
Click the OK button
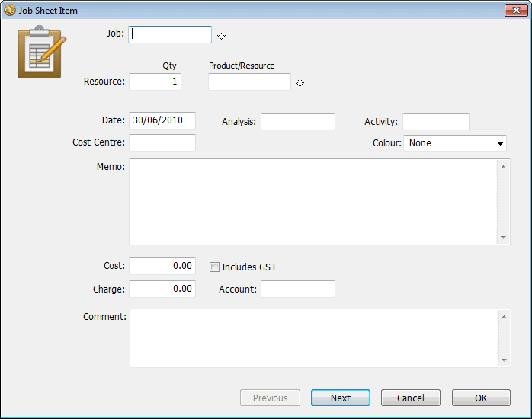[481, 398]
